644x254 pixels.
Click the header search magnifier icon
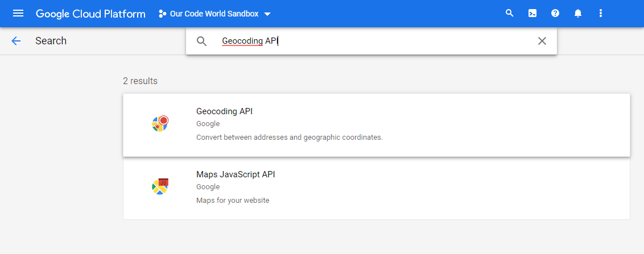tap(509, 13)
